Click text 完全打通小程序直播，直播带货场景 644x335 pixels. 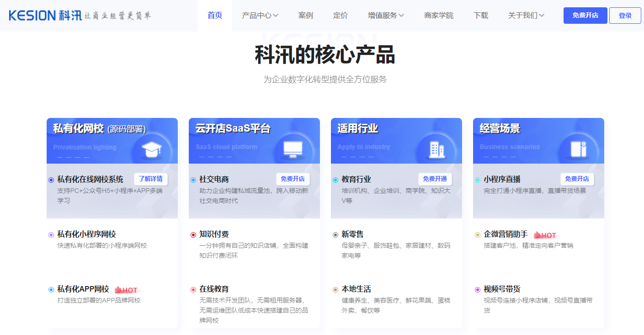coord(535,191)
